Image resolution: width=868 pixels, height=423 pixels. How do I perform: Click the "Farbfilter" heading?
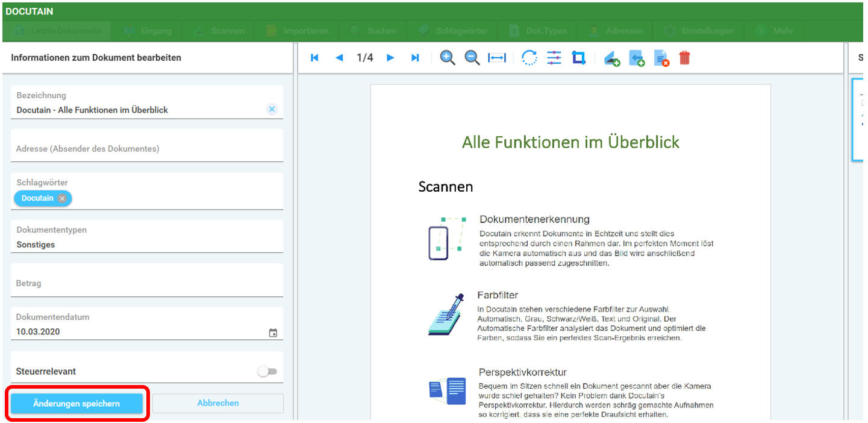pyautogui.click(x=498, y=295)
